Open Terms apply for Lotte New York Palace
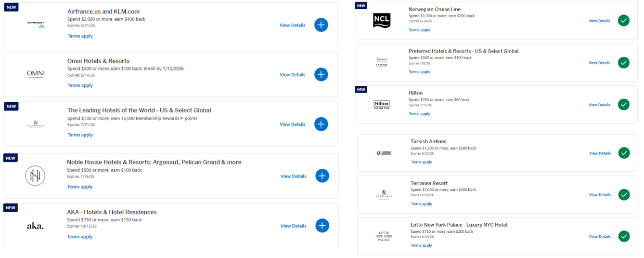This screenshot has height=258, width=644. coord(421,245)
